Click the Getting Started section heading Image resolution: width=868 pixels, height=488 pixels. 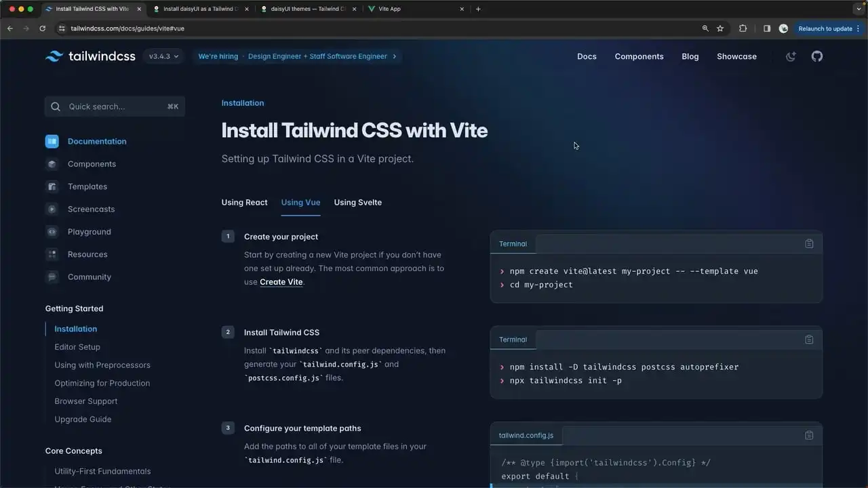click(75, 308)
